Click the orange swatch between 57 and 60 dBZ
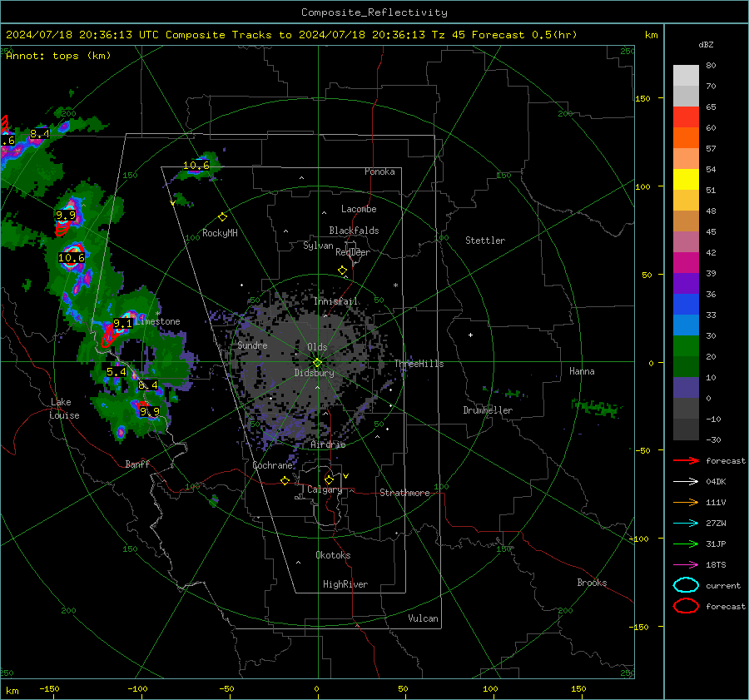The width and height of the screenshot is (749, 700). click(x=686, y=138)
